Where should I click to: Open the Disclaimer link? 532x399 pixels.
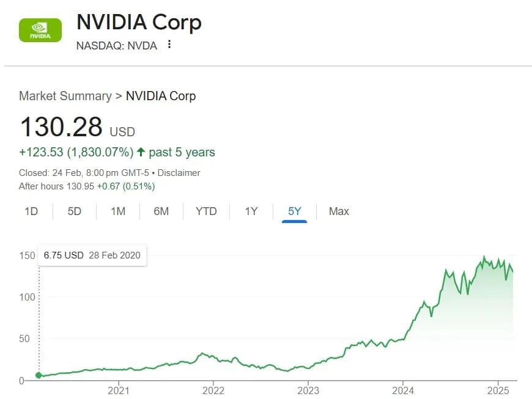[x=179, y=173]
